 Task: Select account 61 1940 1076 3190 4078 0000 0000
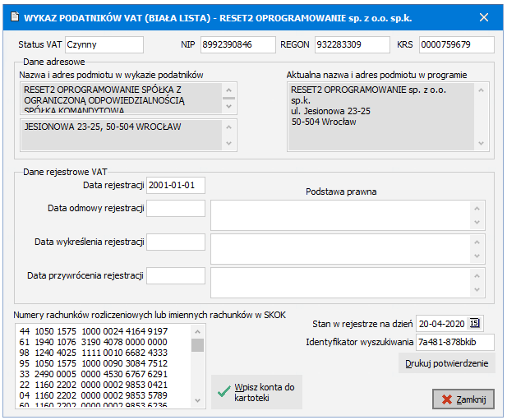(x=94, y=342)
